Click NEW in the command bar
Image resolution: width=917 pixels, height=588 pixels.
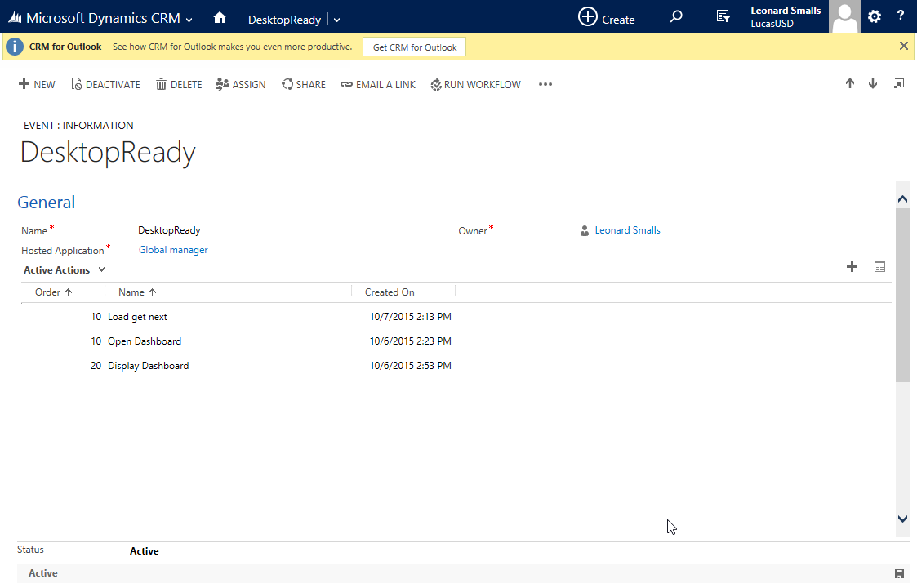point(37,84)
